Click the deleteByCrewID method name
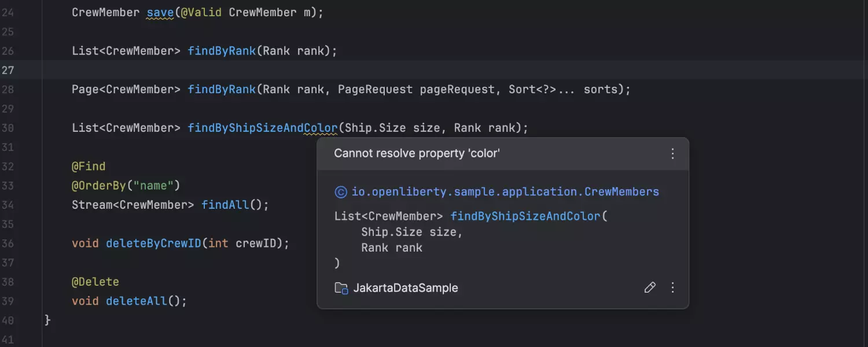The width and height of the screenshot is (868, 347). click(153, 243)
